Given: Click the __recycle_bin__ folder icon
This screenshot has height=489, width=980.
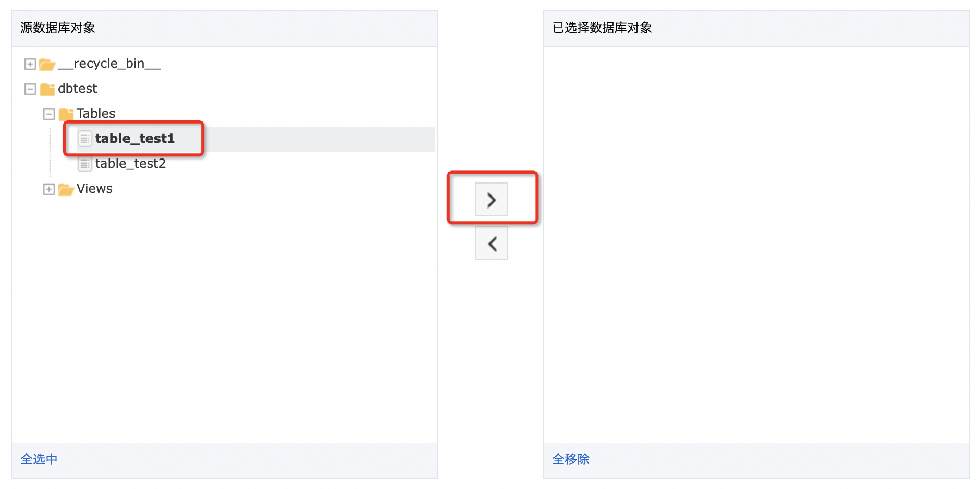Looking at the screenshot, I should click(47, 64).
